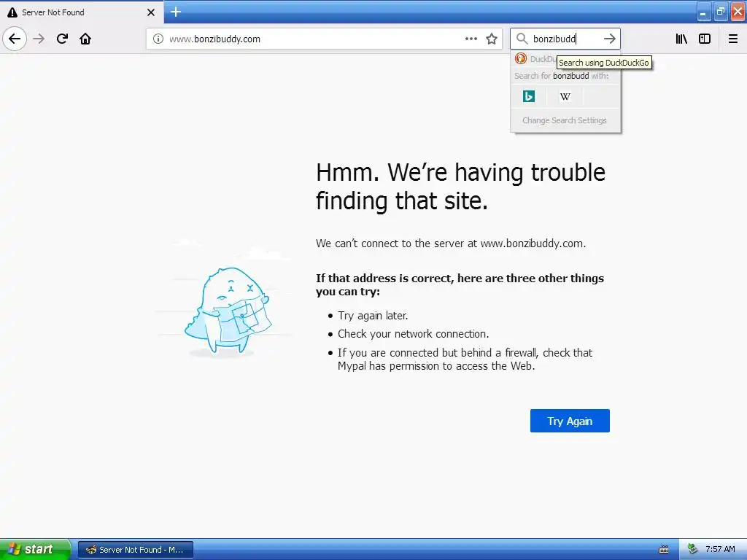Search bonzibudd with Bing
The image size is (747, 560).
point(529,96)
